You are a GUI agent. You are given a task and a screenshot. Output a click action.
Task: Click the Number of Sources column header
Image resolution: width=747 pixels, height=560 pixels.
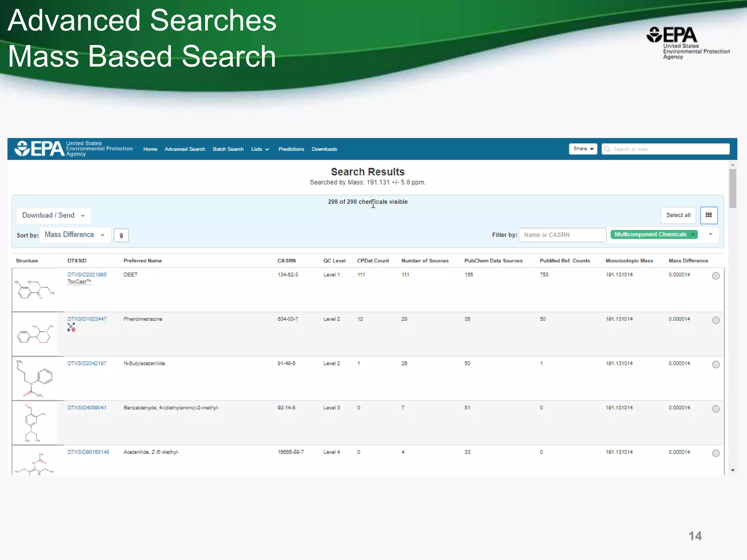[x=425, y=261]
